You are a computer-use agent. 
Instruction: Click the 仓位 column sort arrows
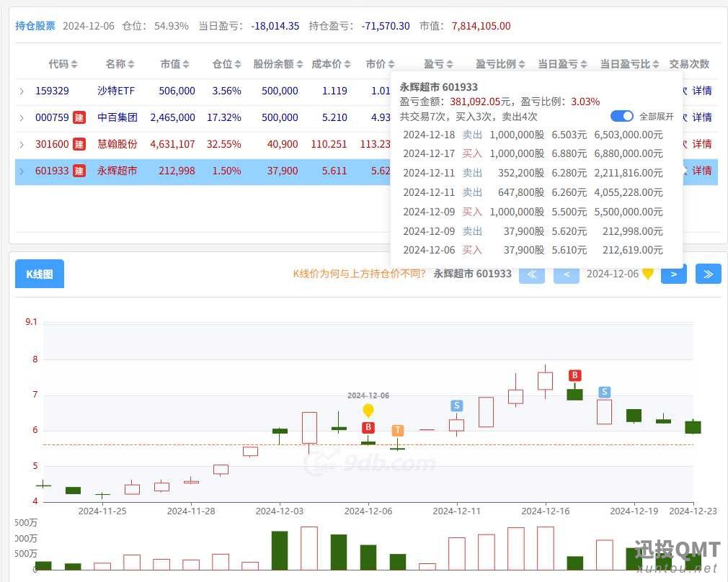click(238, 64)
